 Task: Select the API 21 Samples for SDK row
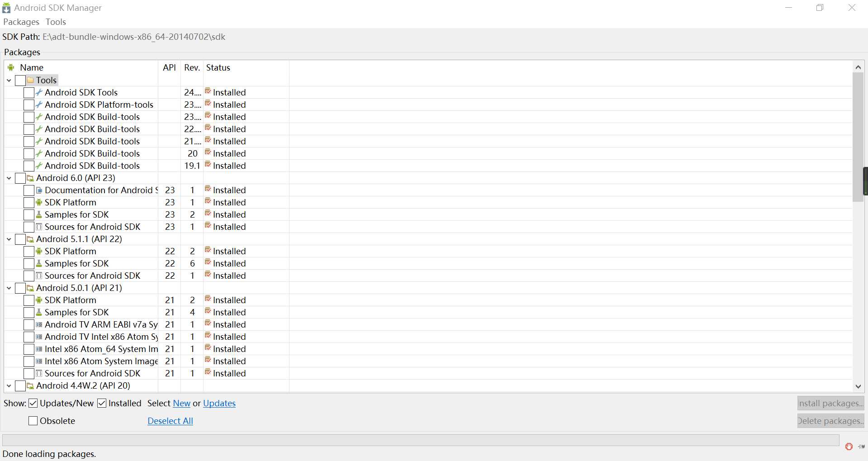pos(428,312)
